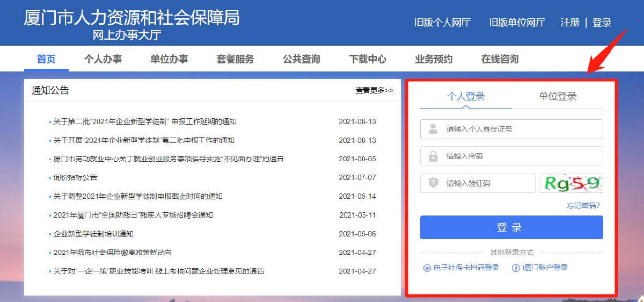Click the shield icon in captcha field
Viewport: 644px width, 302px height.
[x=433, y=183]
